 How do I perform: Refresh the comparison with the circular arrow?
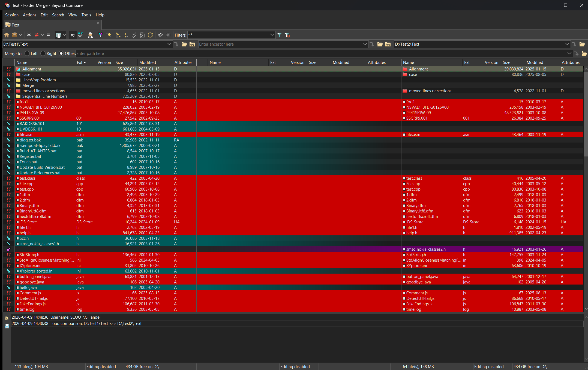click(150, 35)
